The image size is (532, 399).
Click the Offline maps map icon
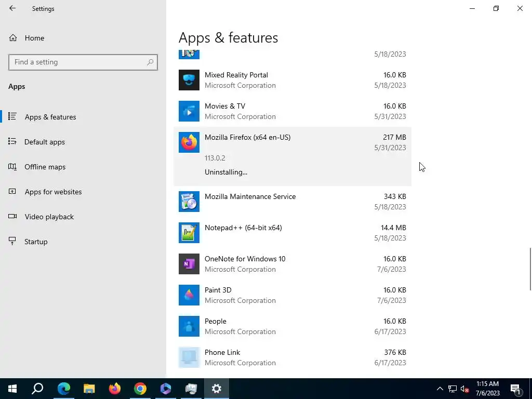[12, 166]
